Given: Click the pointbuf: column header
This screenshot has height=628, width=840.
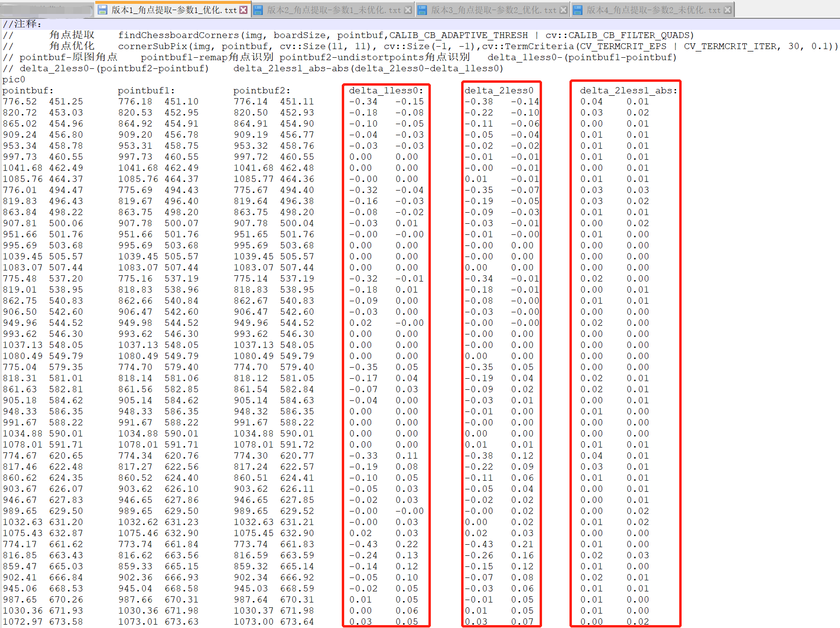Looking at the screenshot, I should [x=26, y=90].
